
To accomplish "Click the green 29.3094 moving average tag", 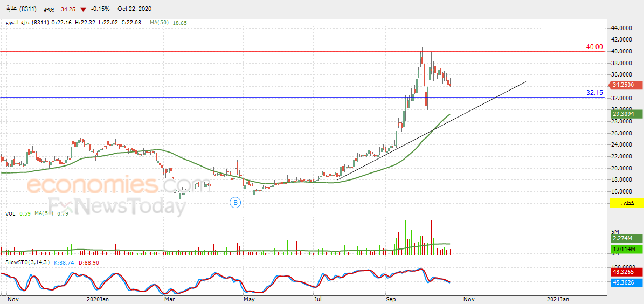I will [627, 114].
